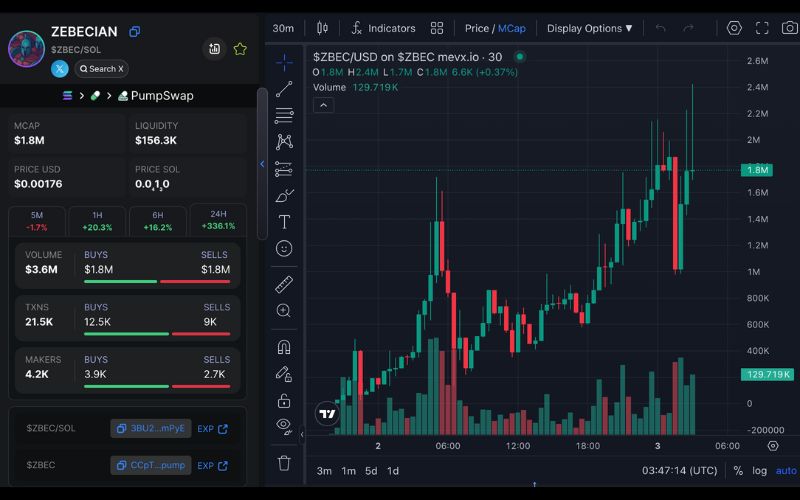Open the chart layout grid selector

pyautogui.click(x=437, y=28)
